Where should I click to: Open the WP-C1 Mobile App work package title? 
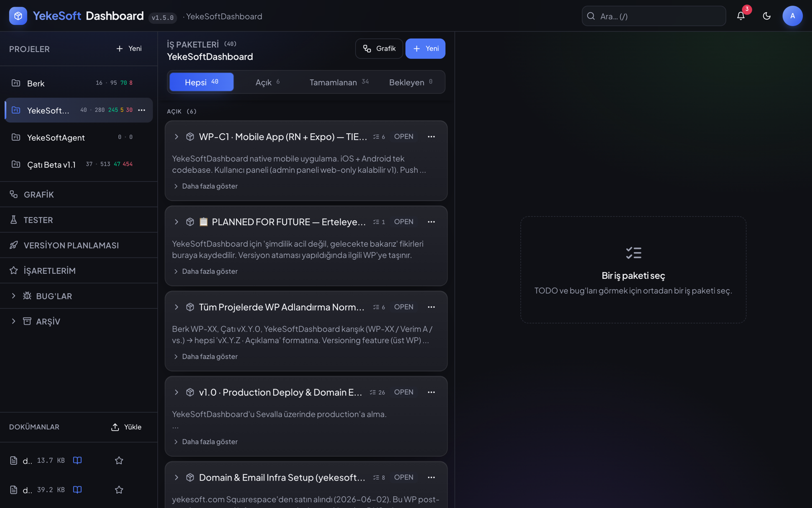(x=283, y=137)
